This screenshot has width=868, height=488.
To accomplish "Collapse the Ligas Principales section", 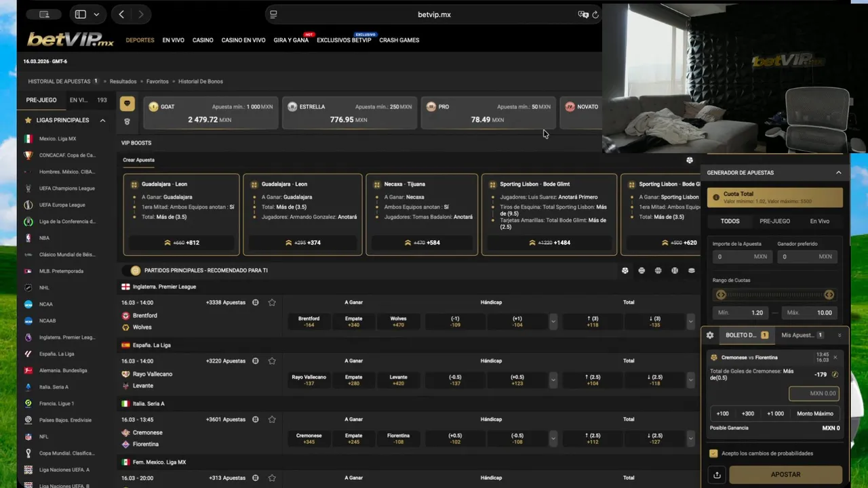I will click(102, 120).
